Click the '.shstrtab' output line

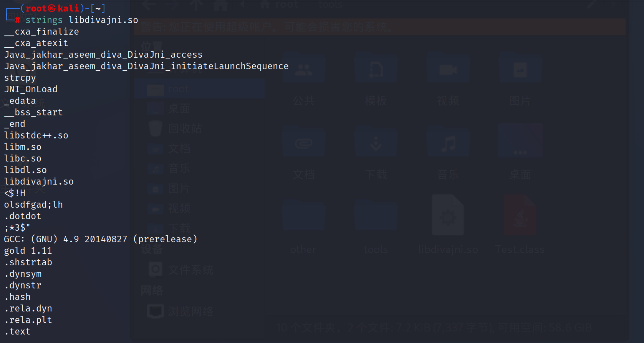pyautogui.click(x=28, y=262)
